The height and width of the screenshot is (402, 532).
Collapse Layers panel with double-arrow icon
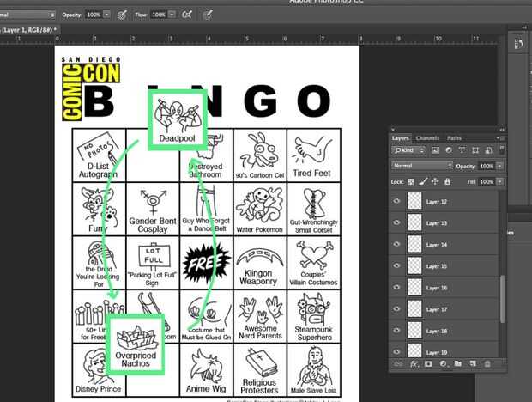point(501,130)
